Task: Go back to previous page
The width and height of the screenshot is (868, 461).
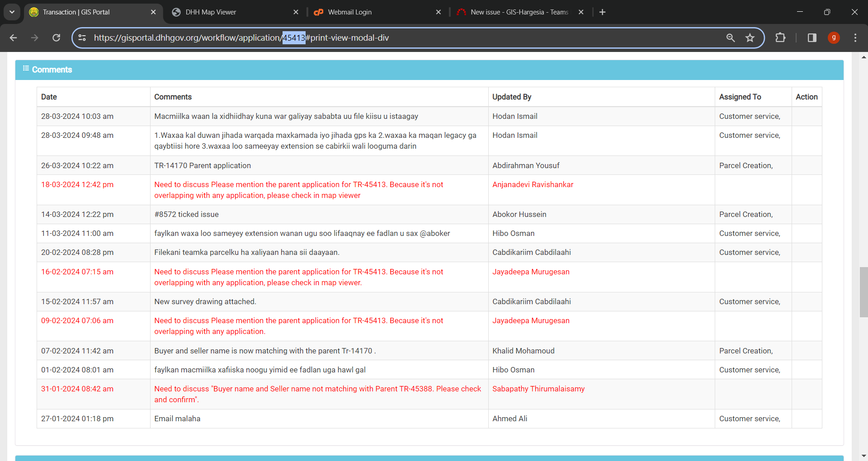Action: pyautogui.click(x=13, y=38)
